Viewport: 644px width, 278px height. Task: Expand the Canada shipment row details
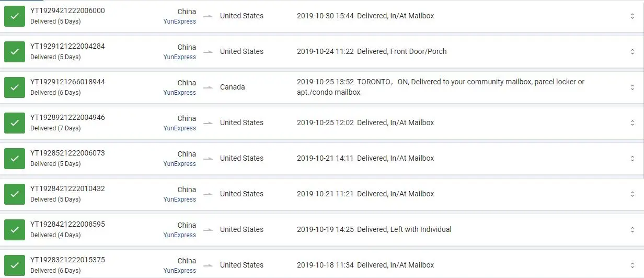pyautogui.click(x=632, y=87)
